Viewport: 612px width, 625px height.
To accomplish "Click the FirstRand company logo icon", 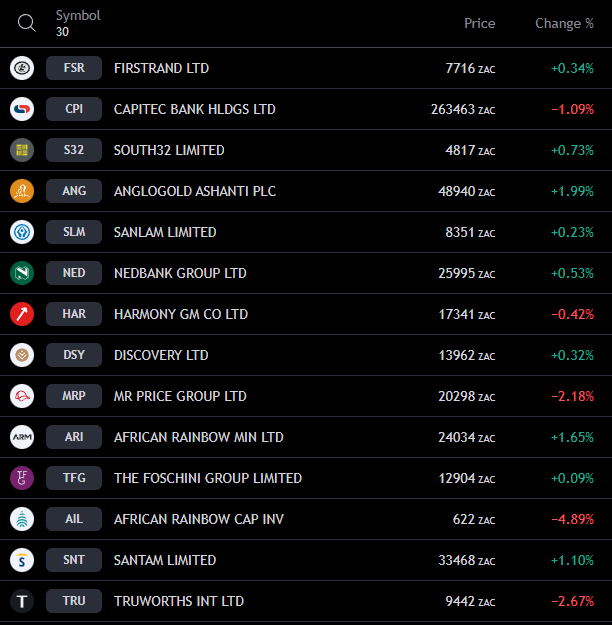I will 22,68.
